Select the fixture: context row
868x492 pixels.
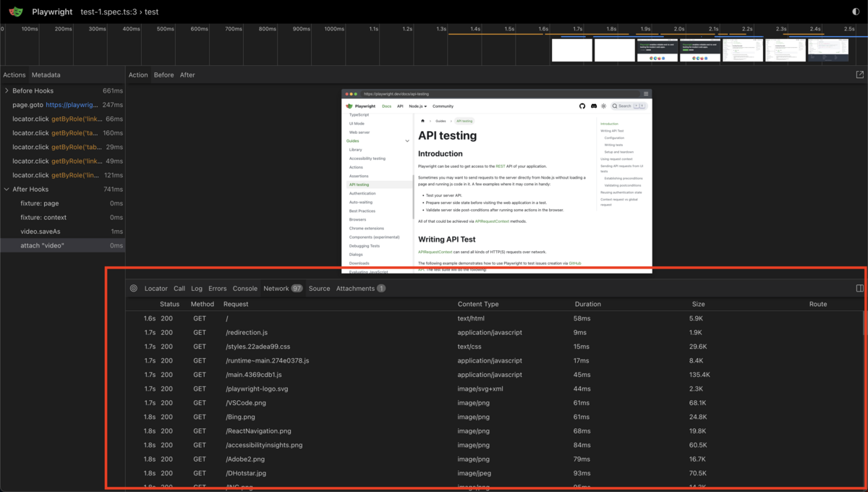(x=62, y=217)
